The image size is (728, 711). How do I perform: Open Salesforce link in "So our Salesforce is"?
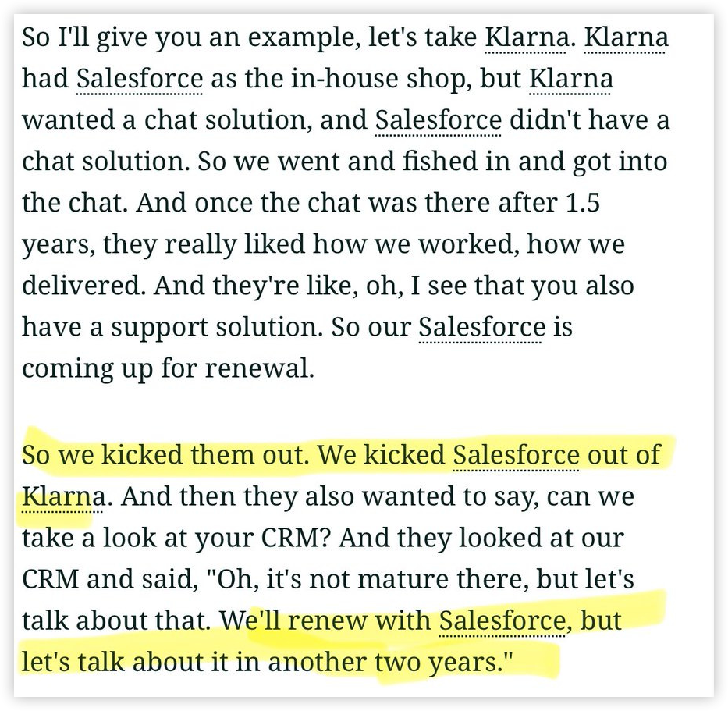click(x=481, y=327)
